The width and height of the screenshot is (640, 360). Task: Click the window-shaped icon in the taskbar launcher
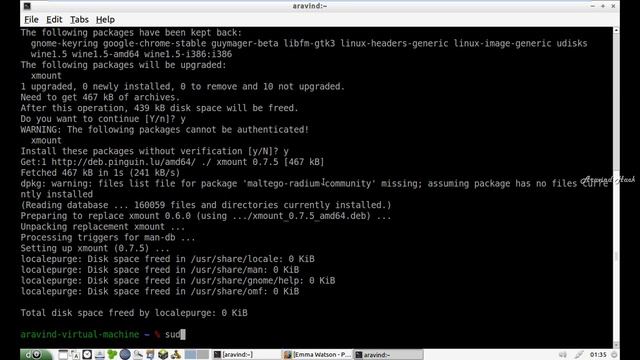click(x=63, y=354)
